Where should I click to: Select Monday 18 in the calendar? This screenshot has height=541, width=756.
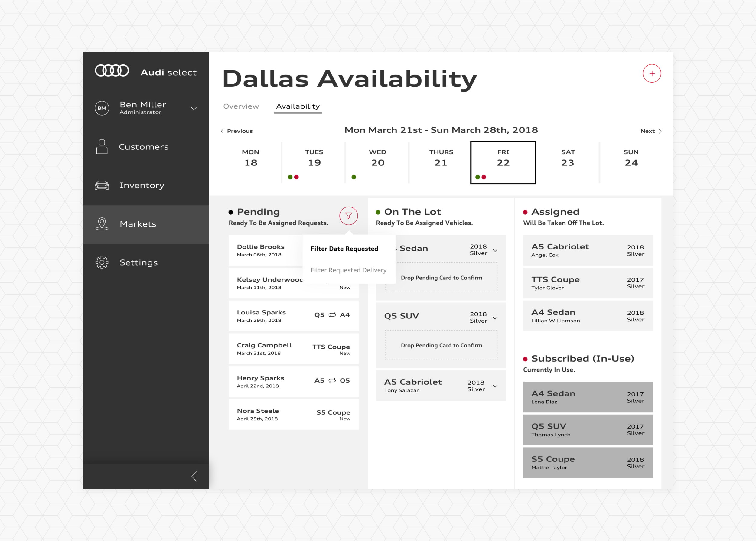coord(251,163)
